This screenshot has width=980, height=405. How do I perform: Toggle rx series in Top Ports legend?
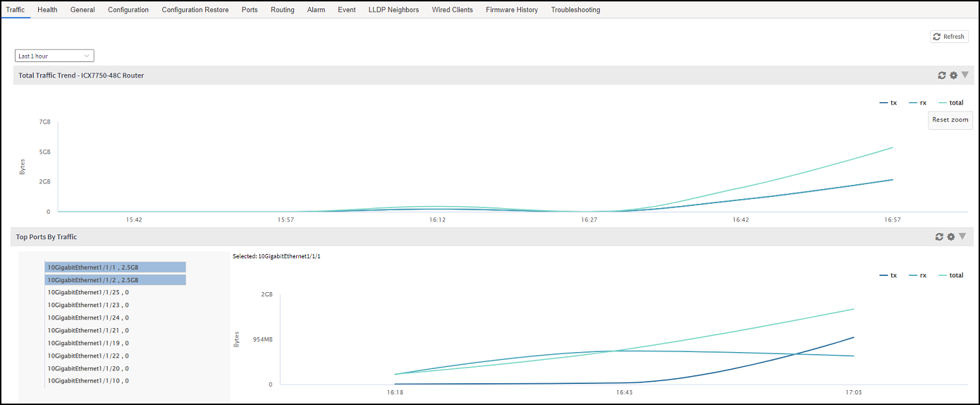click(x=918, y=275)
